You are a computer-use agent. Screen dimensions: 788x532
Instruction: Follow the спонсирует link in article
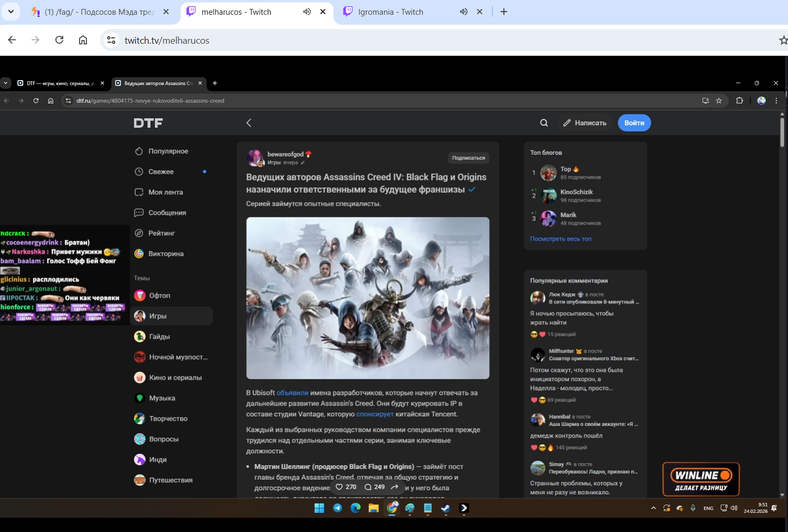[x=375, y=414]
